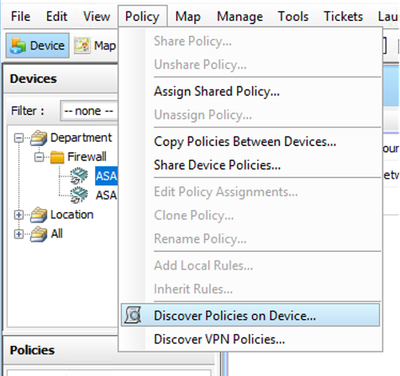This screenshot has height=376, width=400.
Task: Open the Manage menu
Action: click(x=240, y=16)
